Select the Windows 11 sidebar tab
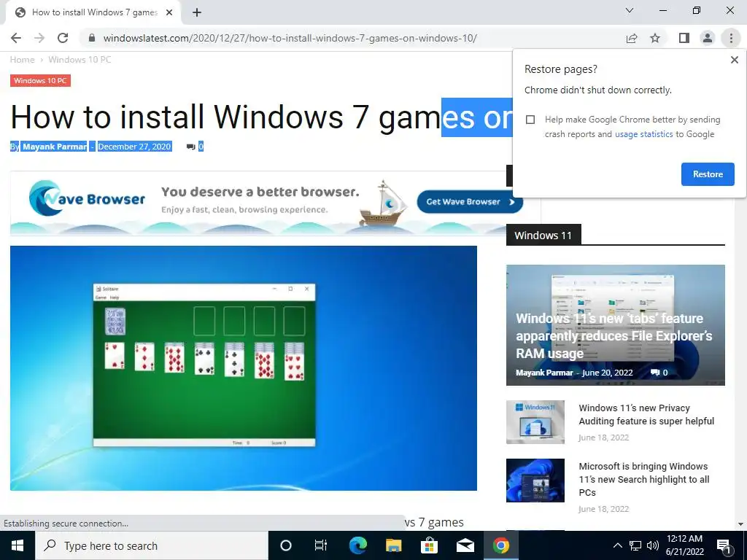This screenshot has width=747, height=560. point(543,236)
